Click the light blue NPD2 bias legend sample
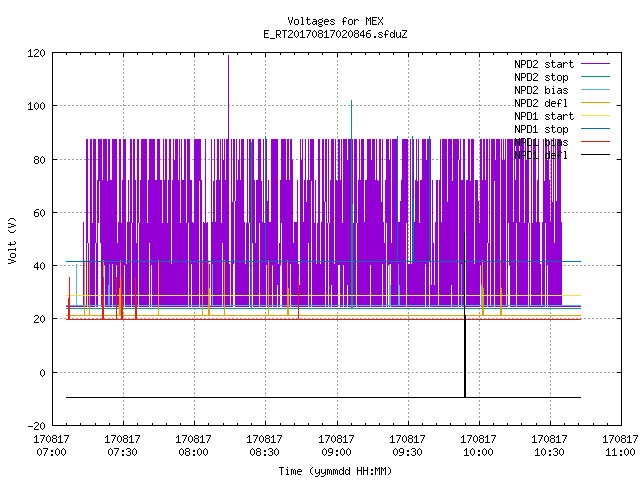 pyautogui.click(x=595, y=90)
